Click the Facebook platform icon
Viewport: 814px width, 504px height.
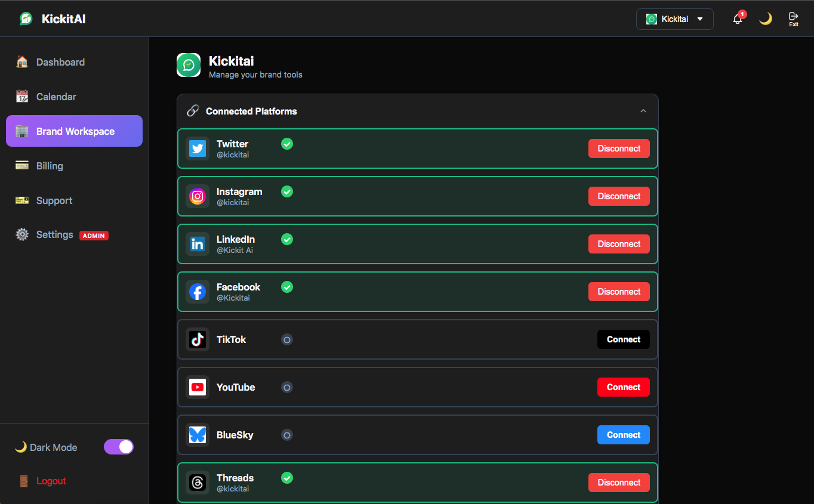pyautogui.click(x=197, y=292)
